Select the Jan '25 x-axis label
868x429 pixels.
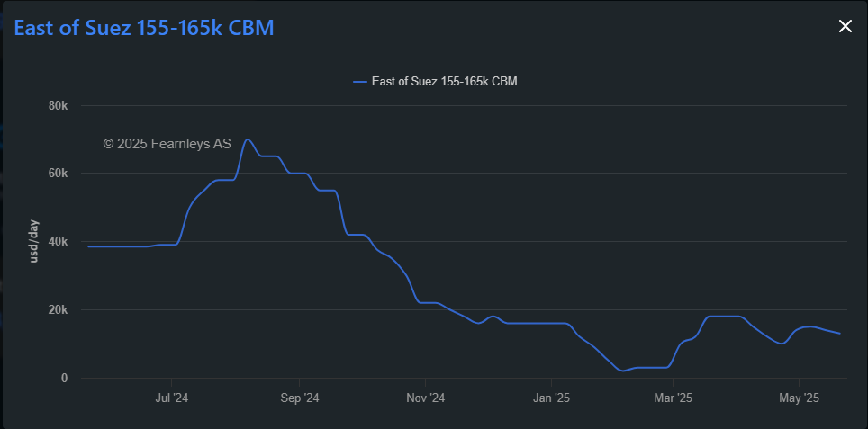551,397
